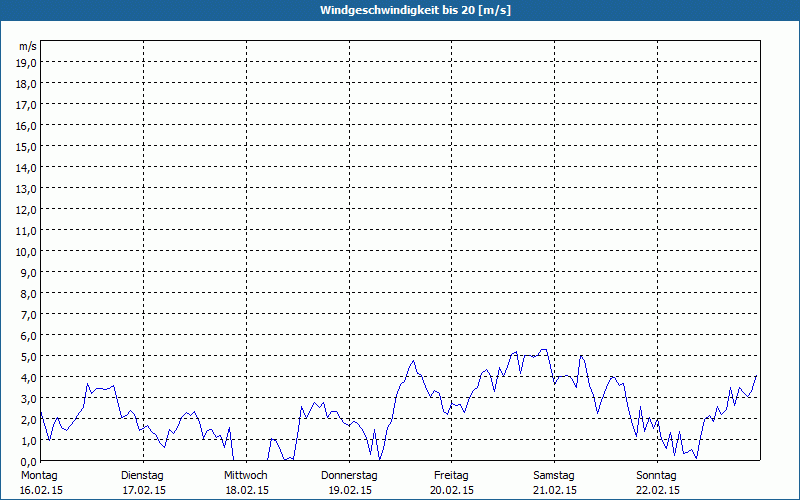
Task: Click the '12,0' y-axis label
Action: (x=26, y=210)
